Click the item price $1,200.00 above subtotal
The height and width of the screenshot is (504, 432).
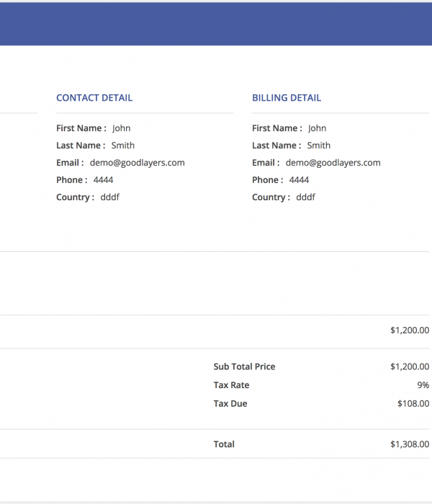(410, 330)
